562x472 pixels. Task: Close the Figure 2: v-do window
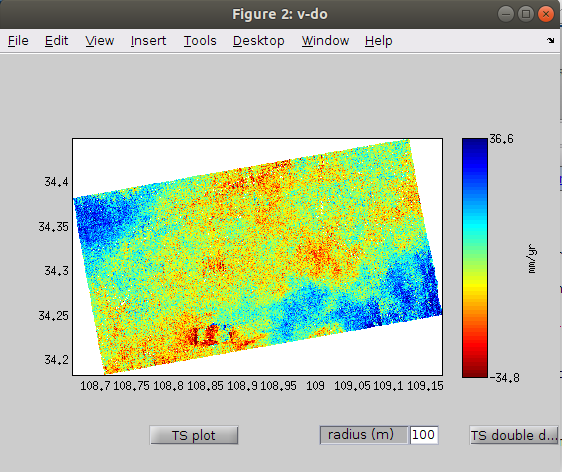pos(546,14)
